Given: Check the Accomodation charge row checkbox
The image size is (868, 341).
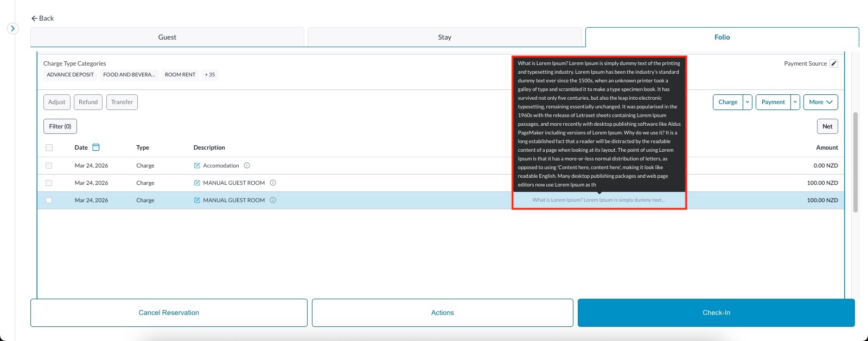Looking at the screenshot, I should (49, 166).
